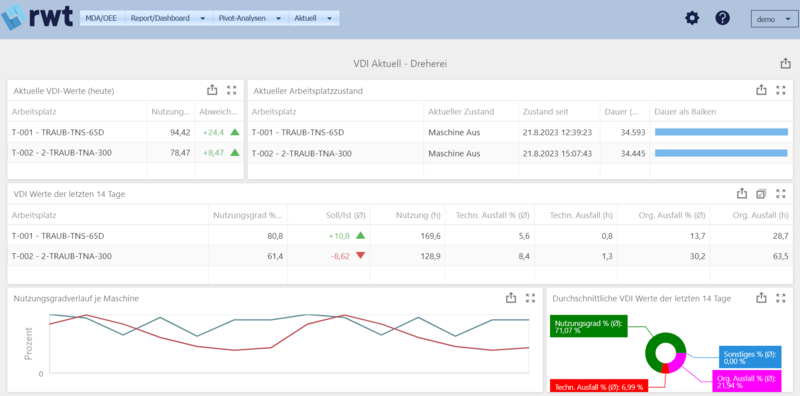
Task: Export the Durchschnittliche VDI Werte panel
Action: [x=761, y=298]
